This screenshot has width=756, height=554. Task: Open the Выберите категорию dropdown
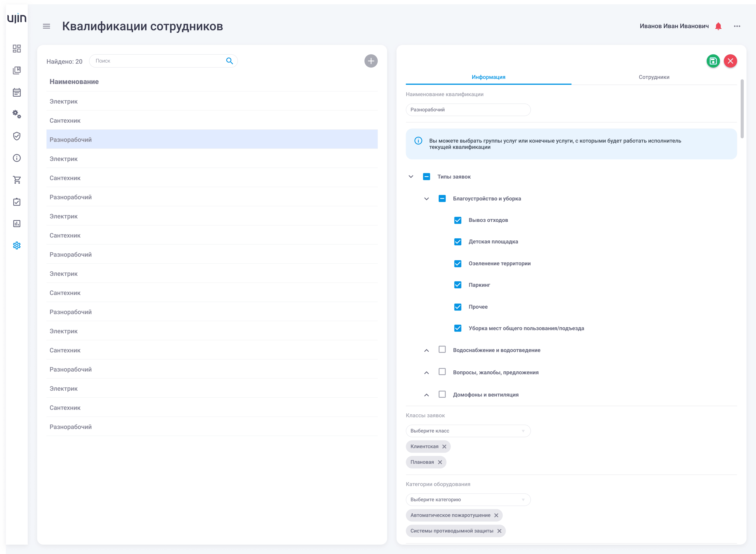468,500
